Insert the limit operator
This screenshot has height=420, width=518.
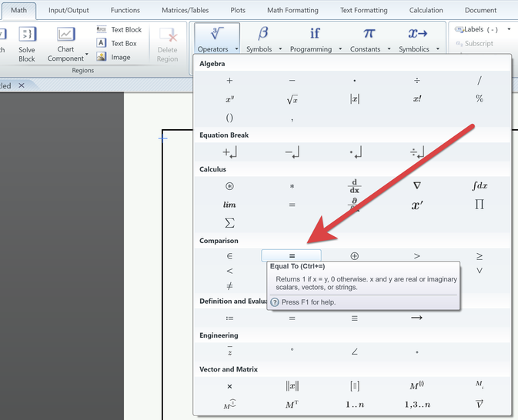pyautogui.click(x=229, y=205)
